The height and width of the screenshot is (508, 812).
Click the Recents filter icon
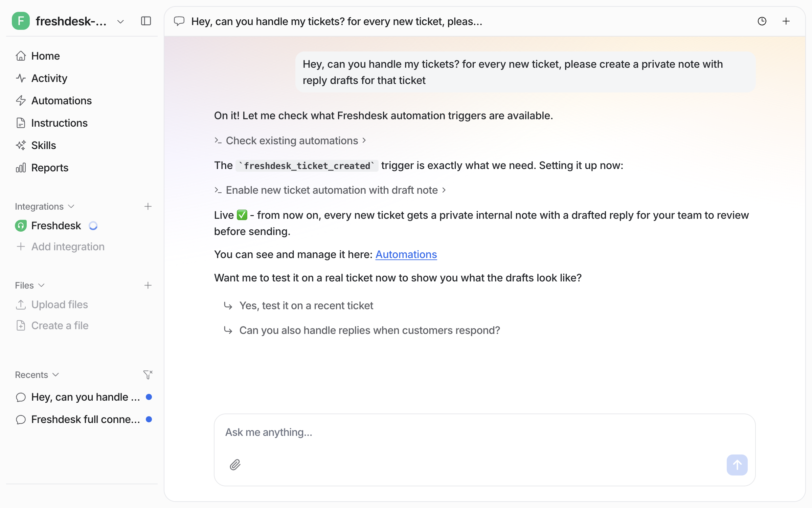point(148,375)
